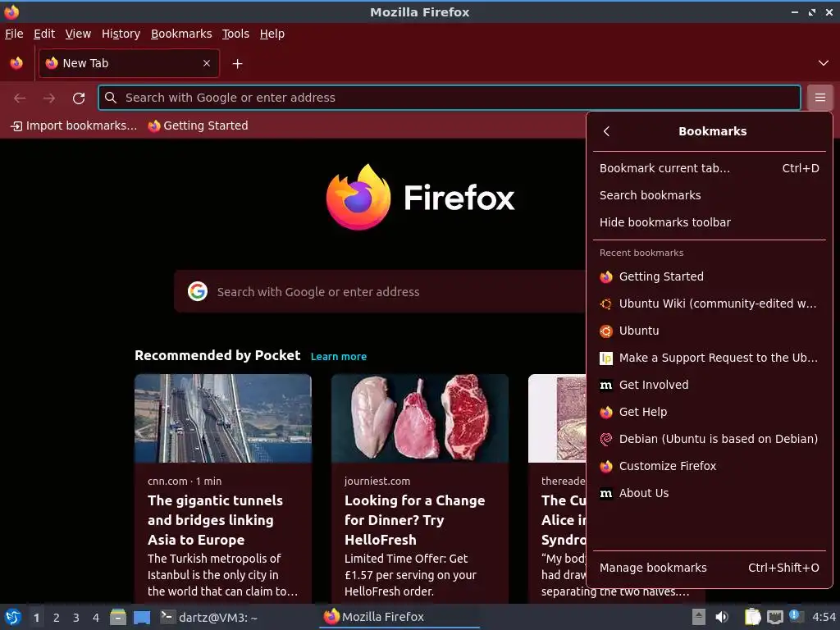The height and width of the screenshot is (630, 840).
Task: Click the search magnifier in address bar
Action: [111, 98]
